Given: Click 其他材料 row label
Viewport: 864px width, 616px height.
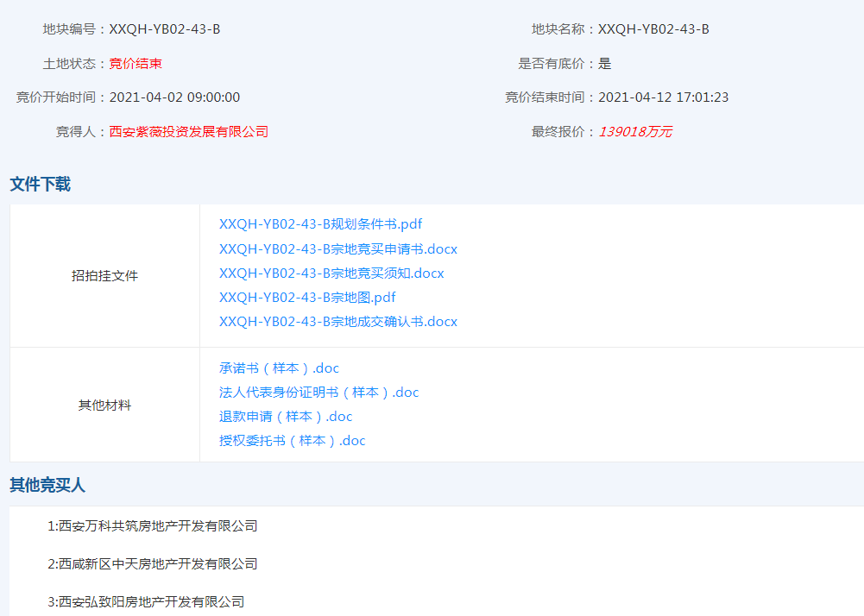Looking at the screenshot, I should click(x=104, y=405).
